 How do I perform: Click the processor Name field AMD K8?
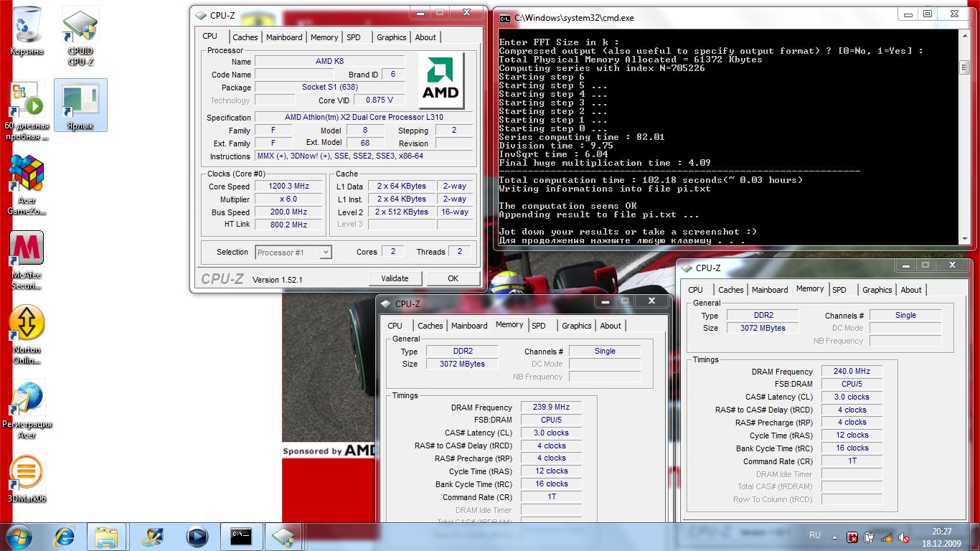pos(329,62)
